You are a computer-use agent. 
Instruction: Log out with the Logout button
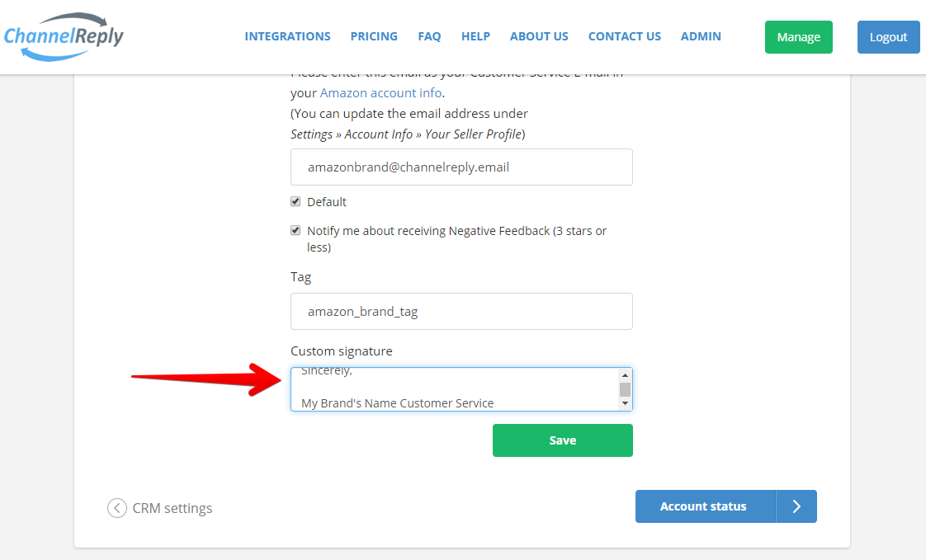point(888,37)
